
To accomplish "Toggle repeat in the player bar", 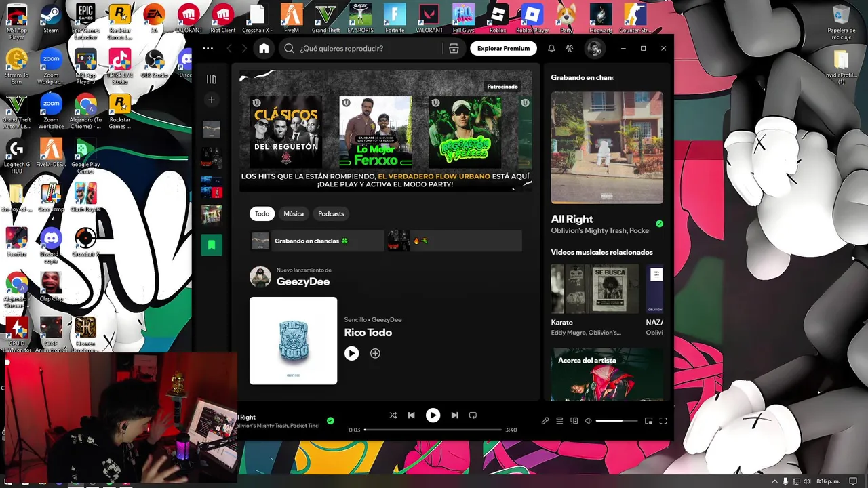I will point(473,415).
